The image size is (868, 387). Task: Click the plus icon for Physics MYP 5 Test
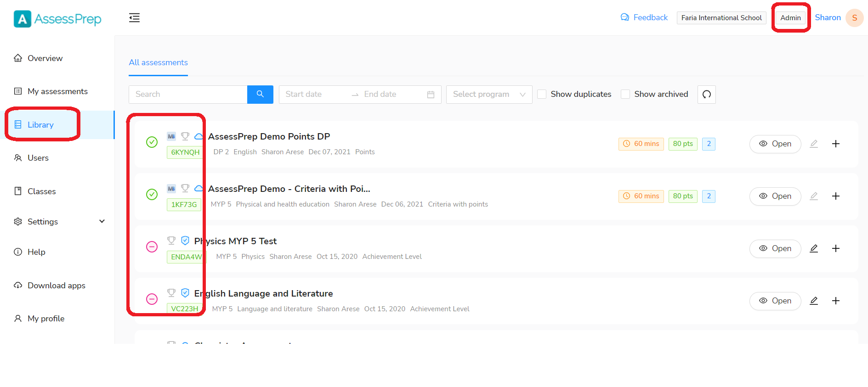(836, 249)
